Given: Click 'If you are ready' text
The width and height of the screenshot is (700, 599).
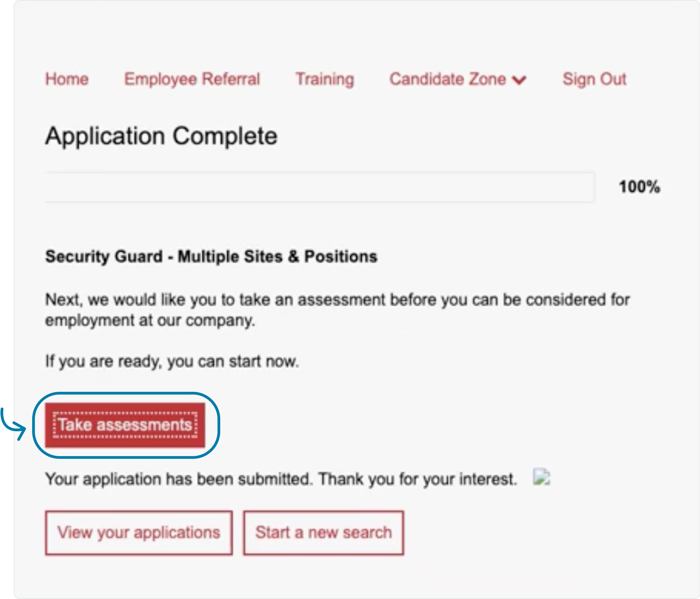Looking at the screenshot, I should 172,362.
